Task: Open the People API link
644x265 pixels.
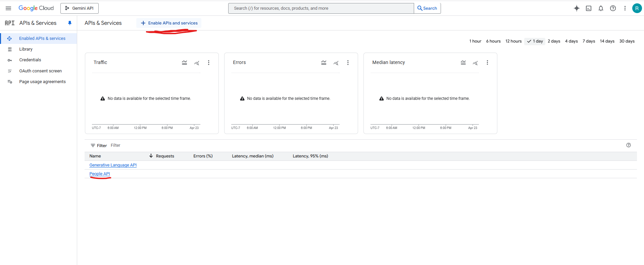Action: 100,174
